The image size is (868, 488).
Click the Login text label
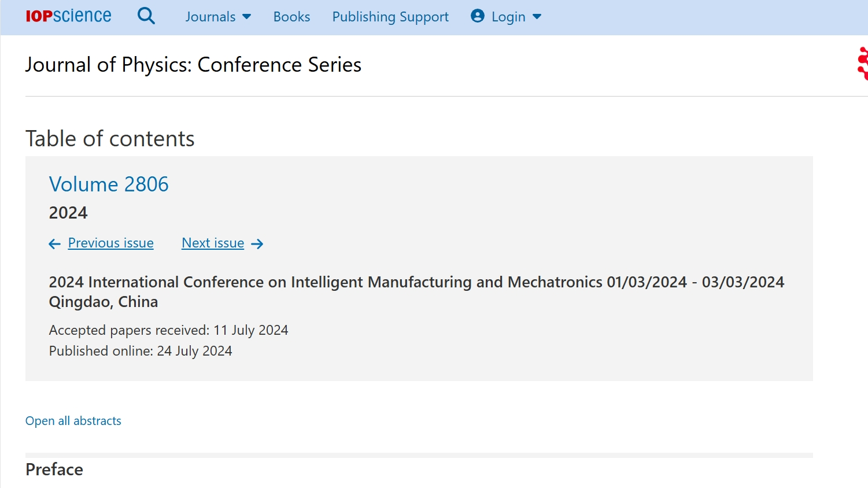click(508, 17)
